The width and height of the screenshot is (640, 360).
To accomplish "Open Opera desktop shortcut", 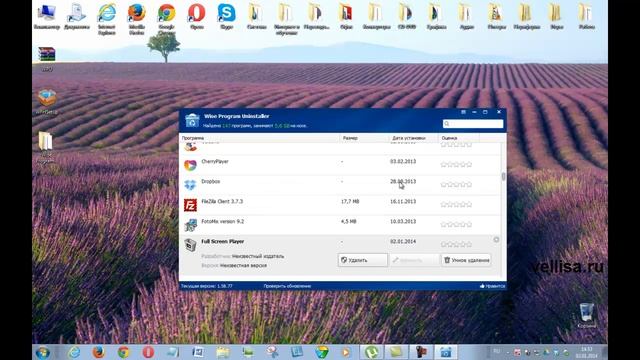I will [x=197, y=16].
